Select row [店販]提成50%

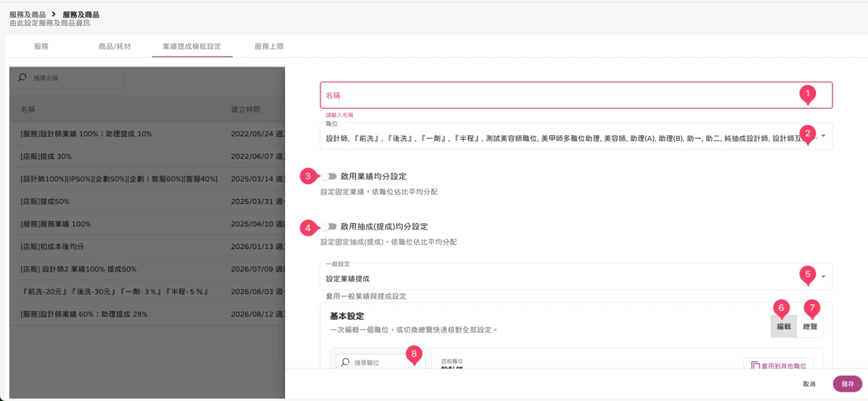[148, 201]
